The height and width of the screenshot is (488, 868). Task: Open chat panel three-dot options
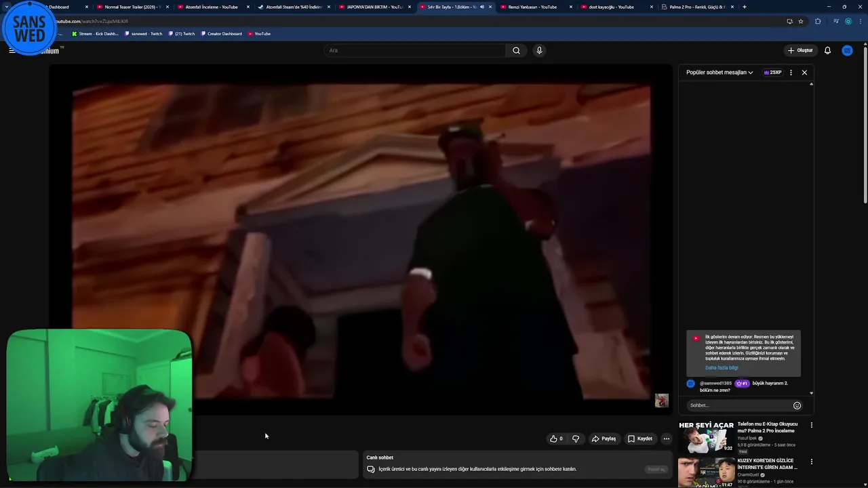pos(791,73)
